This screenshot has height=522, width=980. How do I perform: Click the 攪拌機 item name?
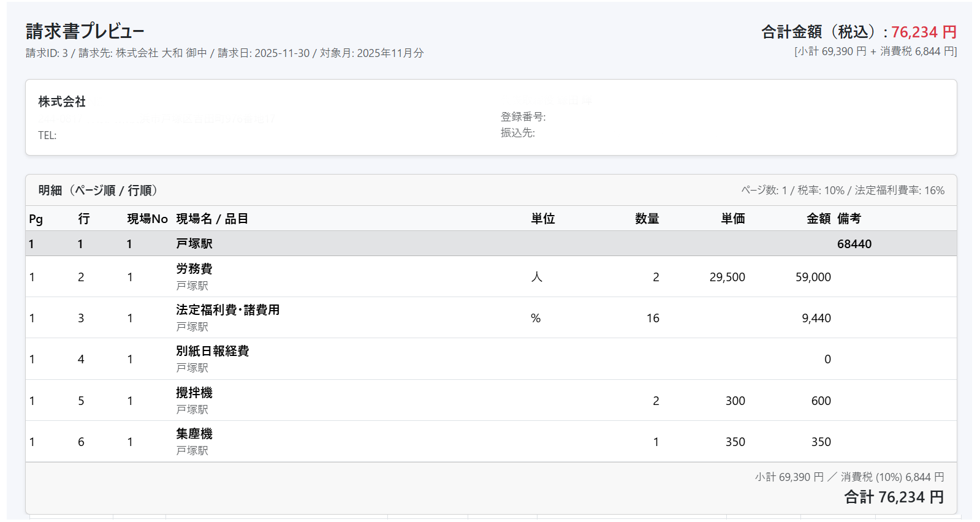pos(194,393)
